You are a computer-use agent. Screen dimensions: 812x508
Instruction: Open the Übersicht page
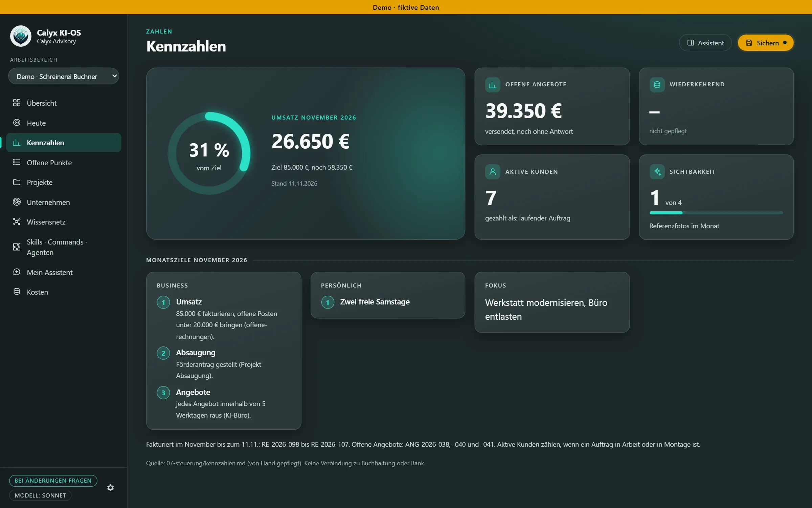pyautogui.click(x=64, y=103)
